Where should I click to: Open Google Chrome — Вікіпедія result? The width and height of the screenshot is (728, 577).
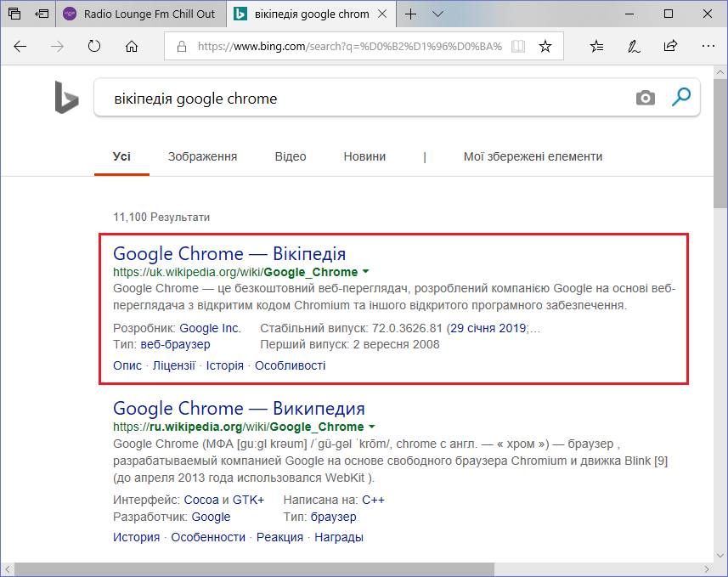(x=229, y=253)
